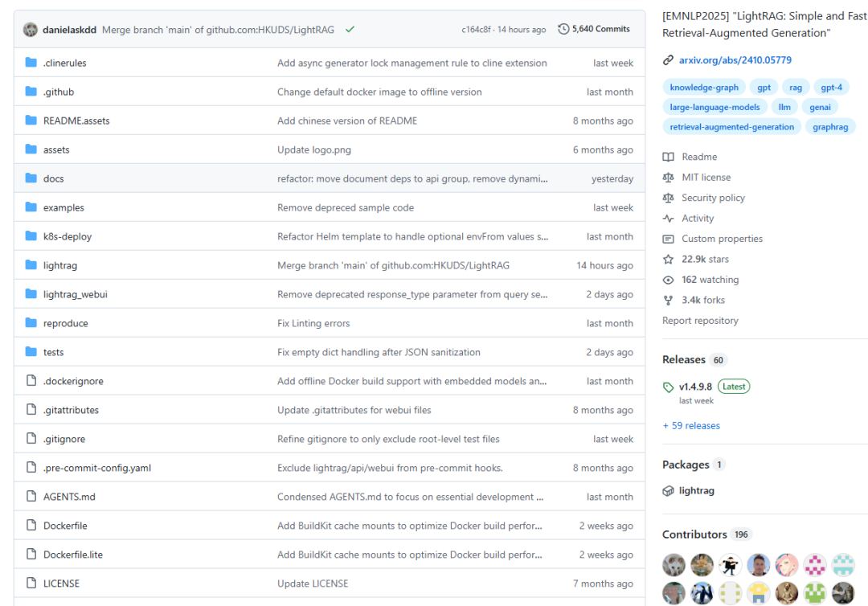Click the first contributor avatar thumbnail
This screenshot has width=868, height=606.
pyautogui.click(x=674, y=565)
